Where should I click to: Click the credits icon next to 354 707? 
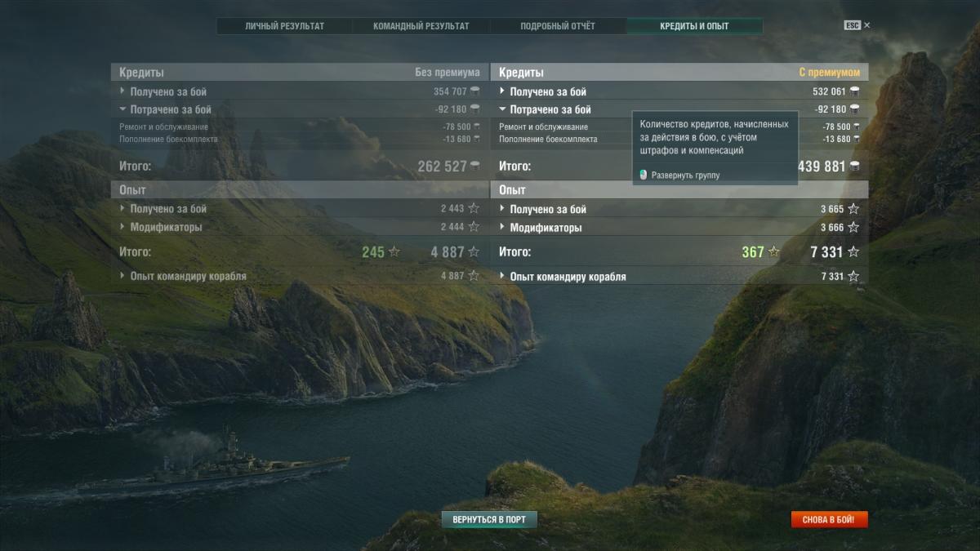click(475, 91)
